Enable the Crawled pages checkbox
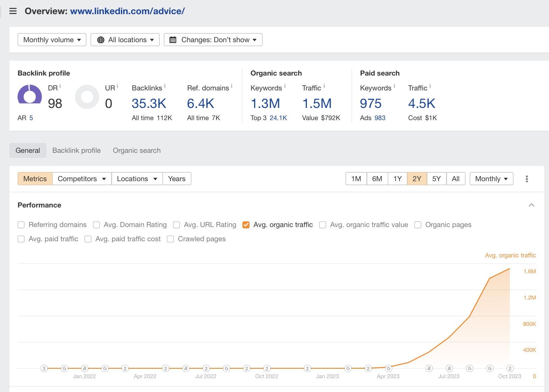The width and height of the screenshot is (549, 392). click(171, 239)
